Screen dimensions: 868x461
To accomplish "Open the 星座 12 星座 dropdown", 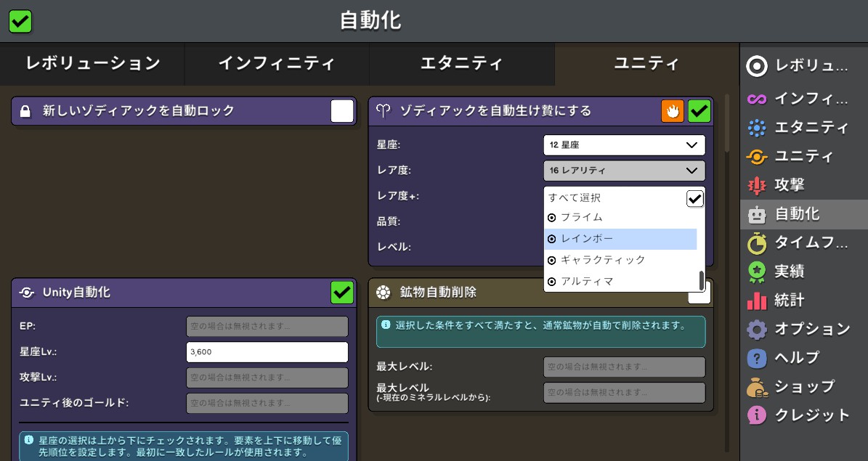I will (625, 145).
